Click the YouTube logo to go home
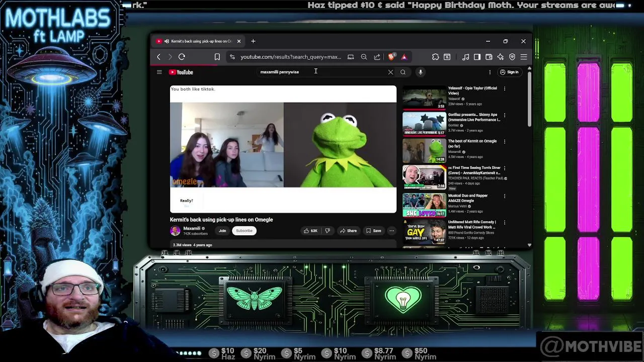 click(x=181, y=72)
